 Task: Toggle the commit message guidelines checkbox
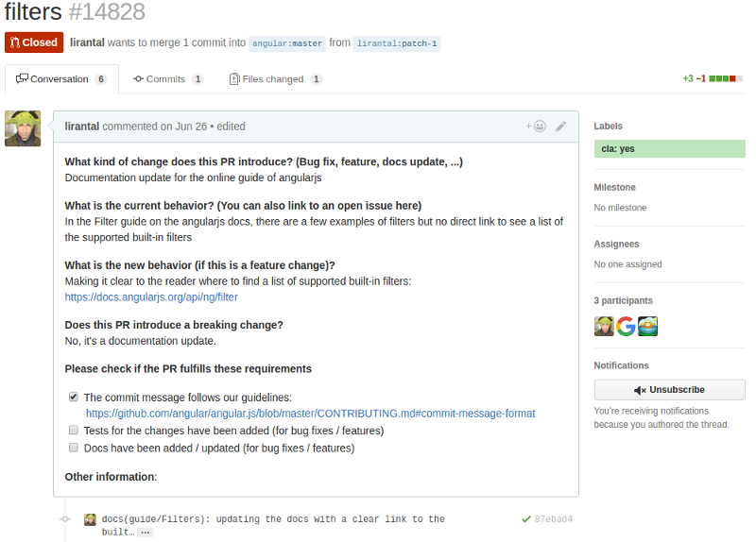pyautogui.click(x=74, y=398)
